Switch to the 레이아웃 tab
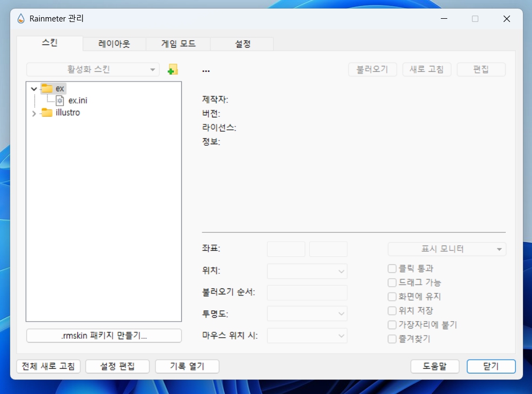Screen dimensions: 532x394 [114, 44]
